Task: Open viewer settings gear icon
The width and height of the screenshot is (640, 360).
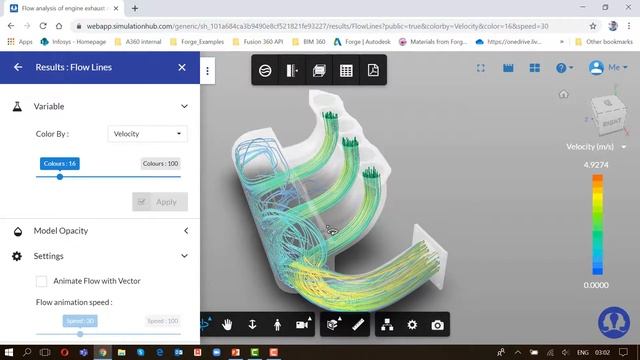Action: 412,325
